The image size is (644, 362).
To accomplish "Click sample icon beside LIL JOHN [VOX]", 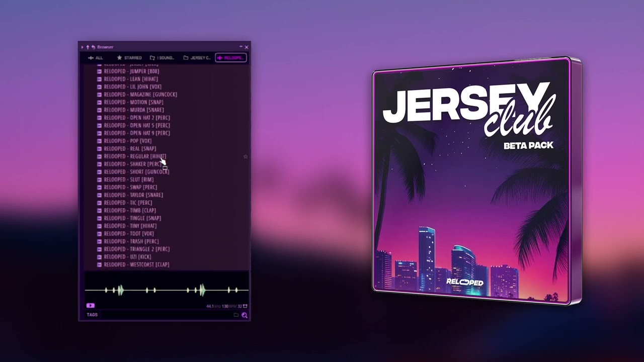I will click(100, 87).
